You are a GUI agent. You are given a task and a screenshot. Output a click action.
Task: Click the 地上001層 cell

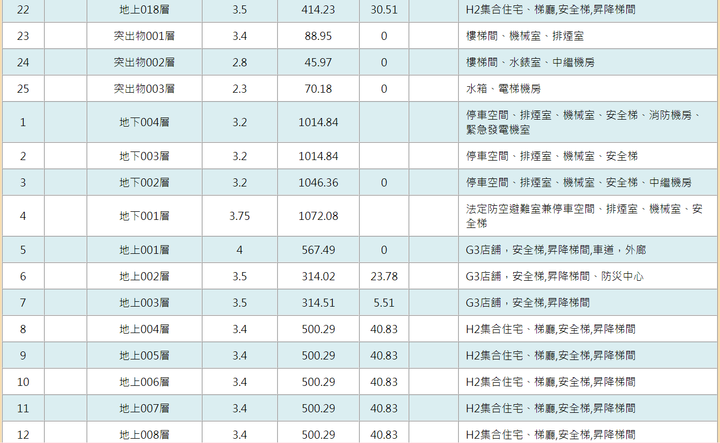(144, 250)
